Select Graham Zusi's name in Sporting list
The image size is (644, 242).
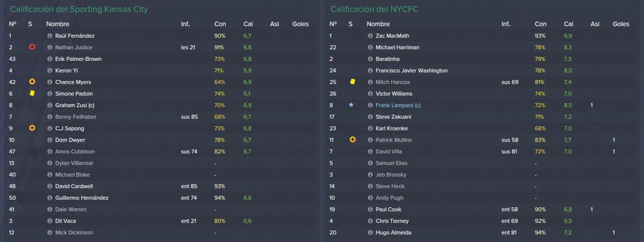click(75, 106)
